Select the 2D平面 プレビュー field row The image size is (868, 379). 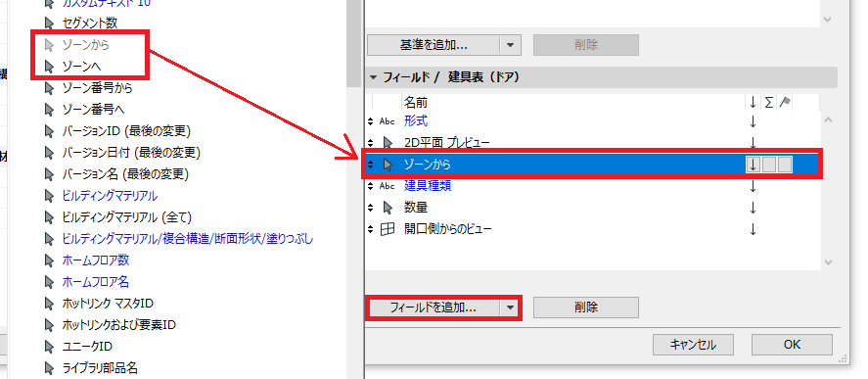click(592, 143)
